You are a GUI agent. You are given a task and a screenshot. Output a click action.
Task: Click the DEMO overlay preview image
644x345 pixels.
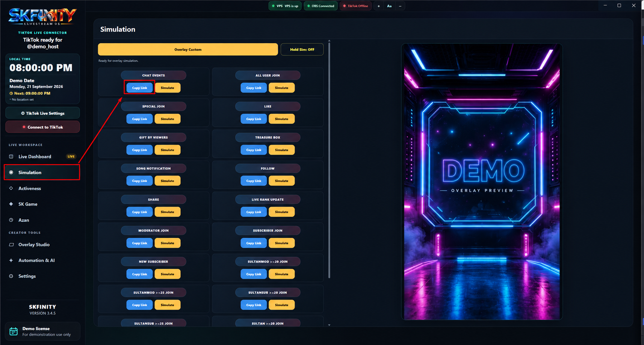pos(482,182)
